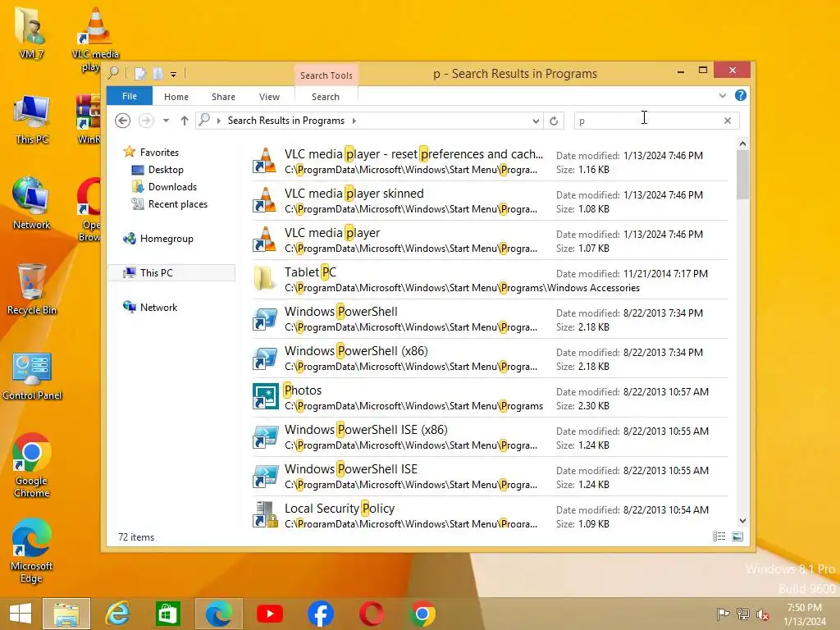This screenshot has width=840, height=630.
Task: Click the New folder quick access icon
Action: point(157,74)
